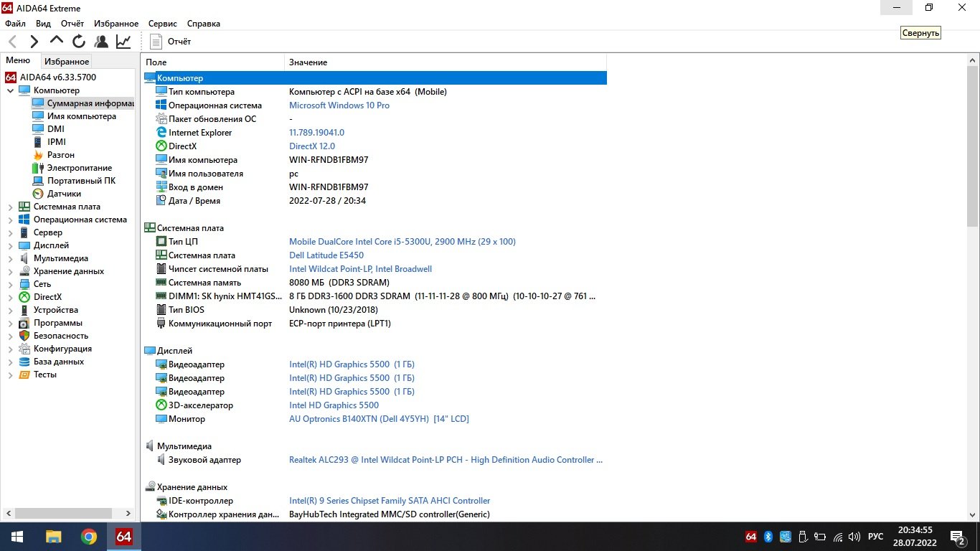Open the Файл menu
The image size is (980, 551).
[15, 24]
